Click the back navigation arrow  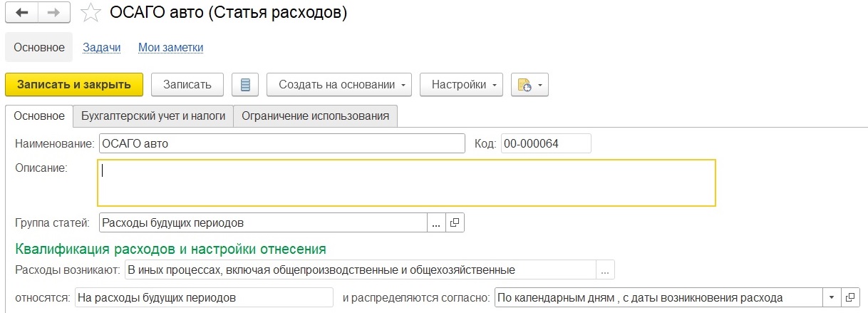(x=23, y=13)
